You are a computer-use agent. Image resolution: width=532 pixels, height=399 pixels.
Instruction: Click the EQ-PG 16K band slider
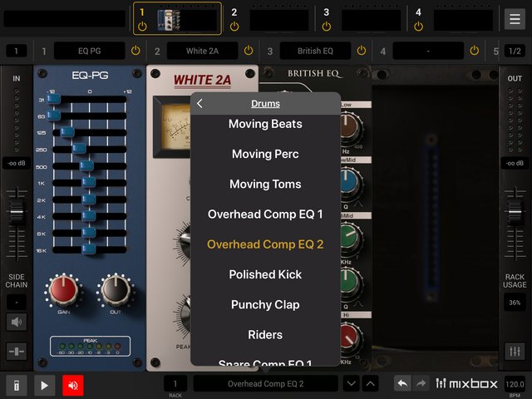click(x=89, y=249)
